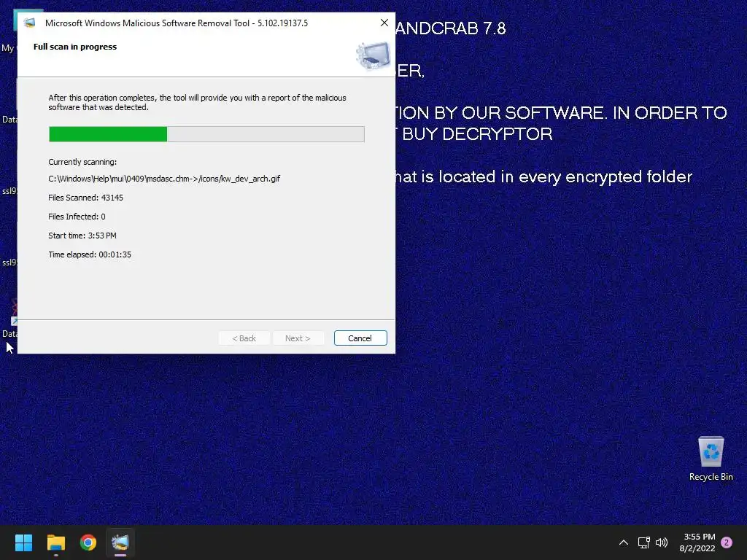
Task: Click the 'Full scan in progress' heading
Action: tap(75, 47)
